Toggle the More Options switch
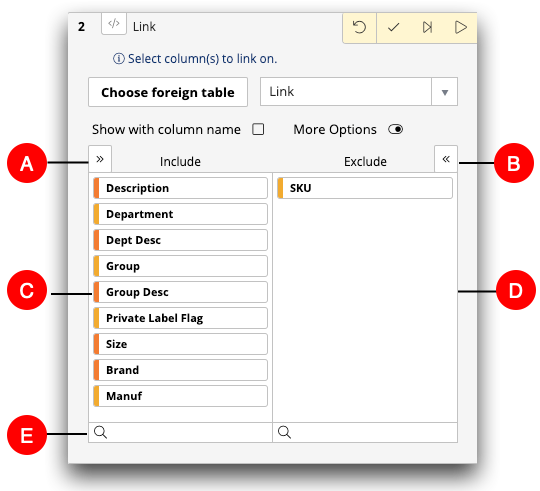540x491 pixels. [395, 129]
